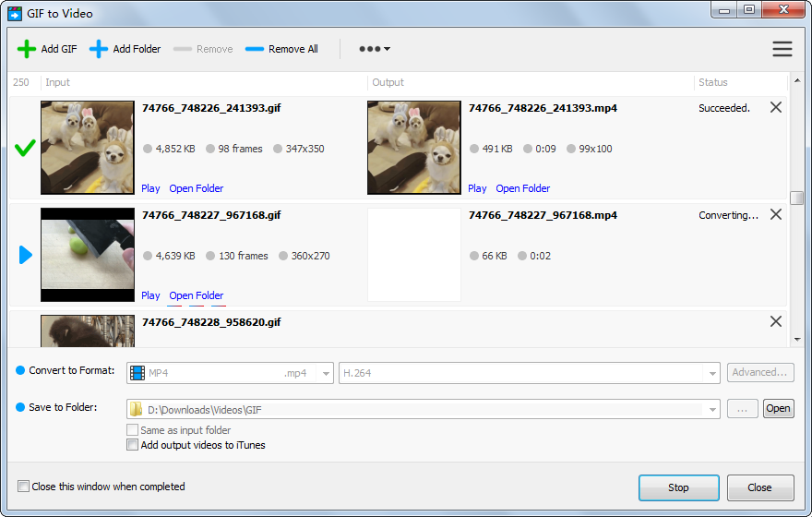Click the blue plus Add Folder icon
Screen dimensions: 812x517
[99, 49]
